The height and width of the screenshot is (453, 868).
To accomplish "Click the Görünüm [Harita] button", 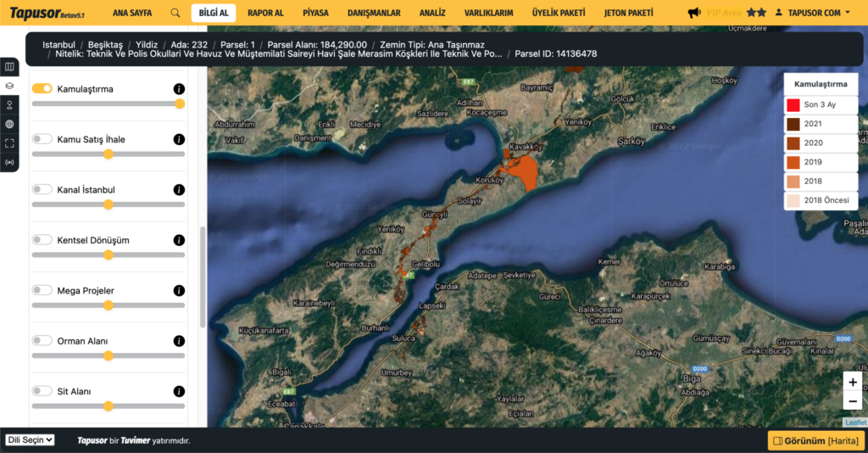I will [x=815, y=441].
